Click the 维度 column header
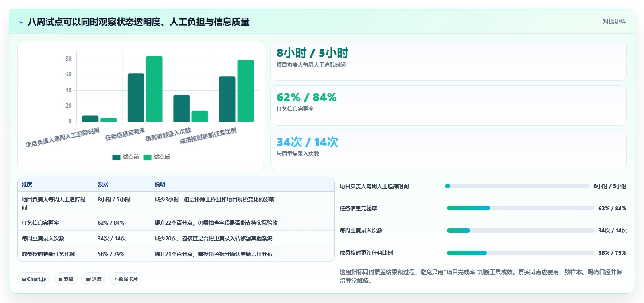Image resolution: width=644 pixels, height=303 pixels. point(27,185)
